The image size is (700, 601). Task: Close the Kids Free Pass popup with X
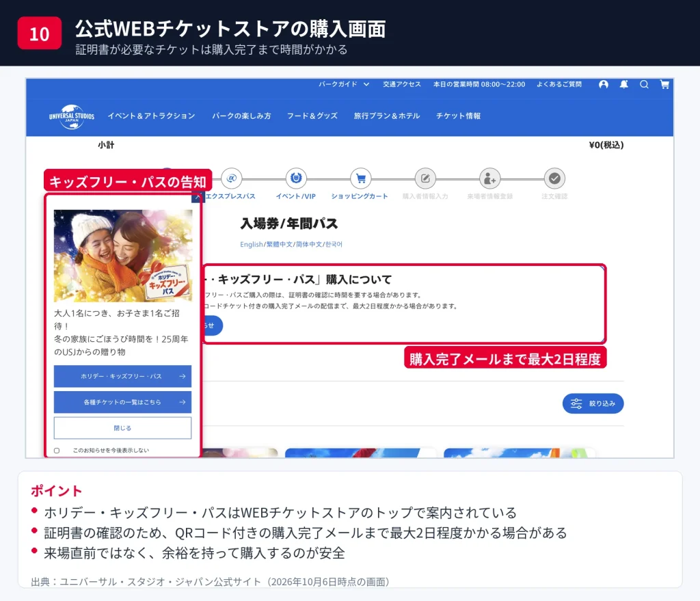point(197,197)
